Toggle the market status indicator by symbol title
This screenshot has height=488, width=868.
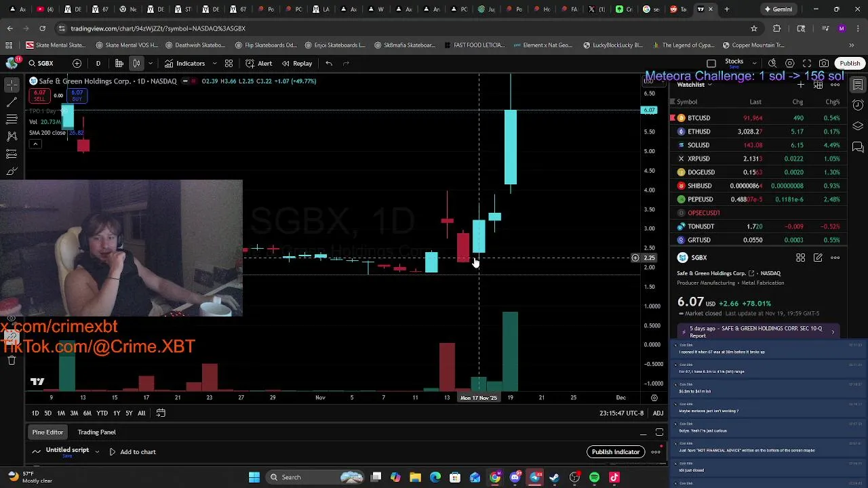coord(185,81)
